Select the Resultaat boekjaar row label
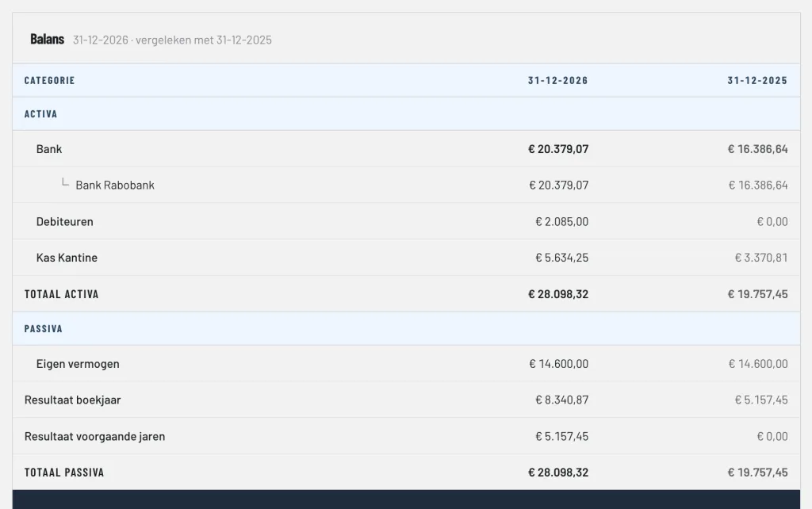This screenshot has width=812, height=509. click(x=72, y=400)
